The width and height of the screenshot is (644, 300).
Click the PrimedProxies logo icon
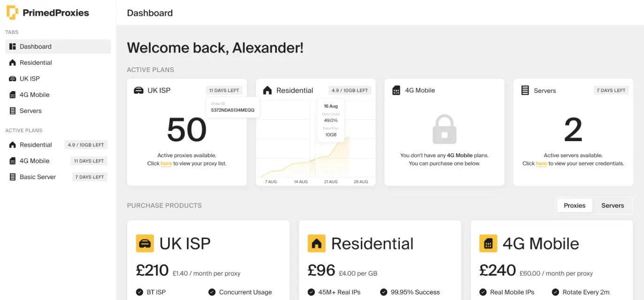coord(12,13)
